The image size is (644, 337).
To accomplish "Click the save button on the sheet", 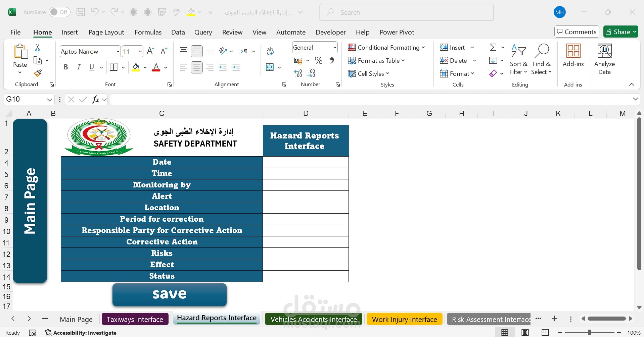I will tap(170, 294).
